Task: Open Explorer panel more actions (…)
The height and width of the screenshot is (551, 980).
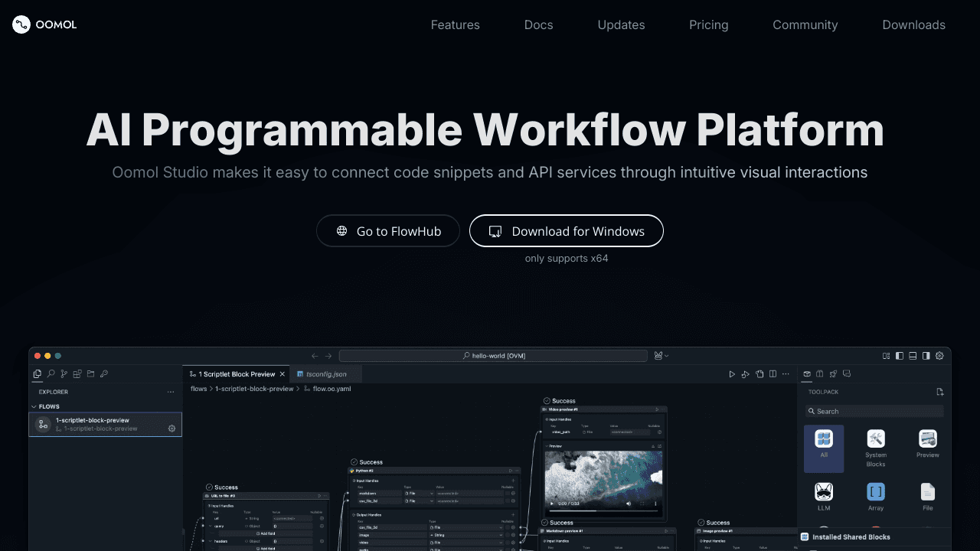Action: click(x=171, y=392)
